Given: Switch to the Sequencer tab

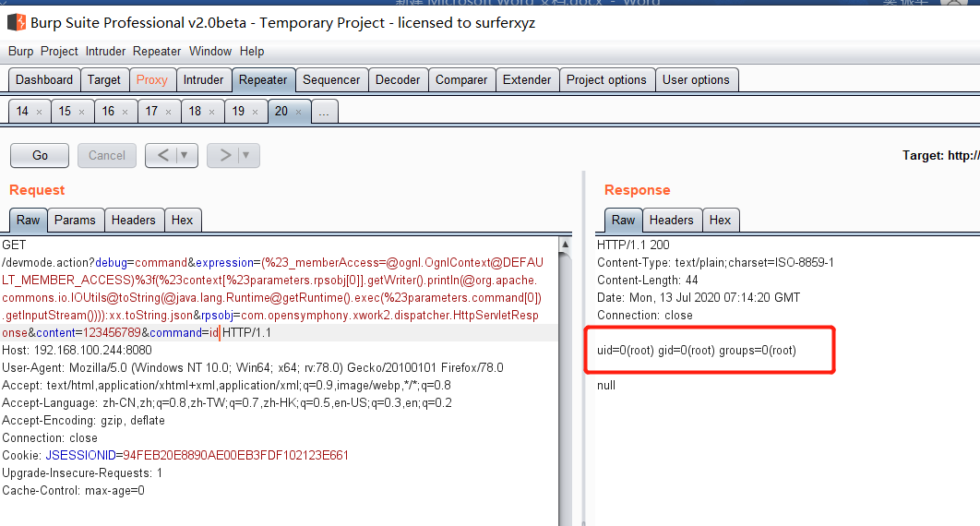Looking at the screenshot, I should click(331, 80).
